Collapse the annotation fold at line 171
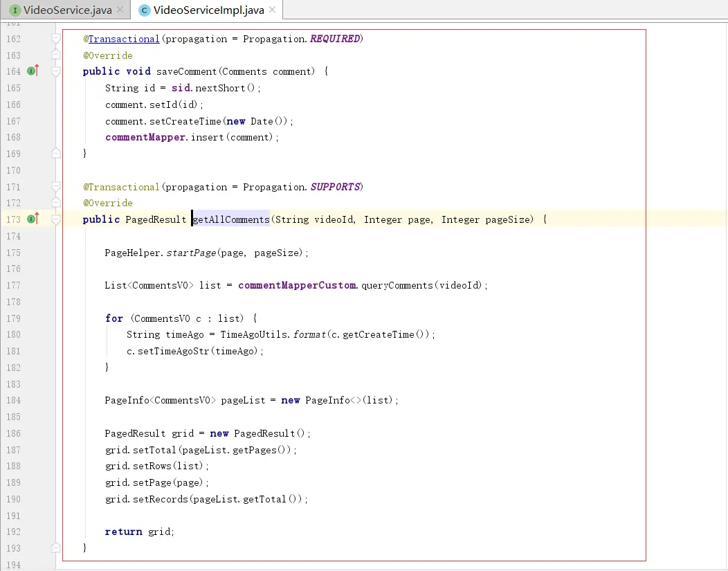The width and height of the screenshot is (728, 571). click(x=56, y=187)
